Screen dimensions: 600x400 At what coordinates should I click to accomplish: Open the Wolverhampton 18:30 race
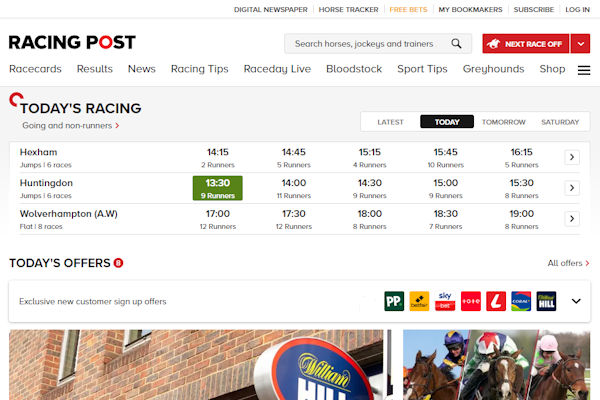click(x=445, y=219)
